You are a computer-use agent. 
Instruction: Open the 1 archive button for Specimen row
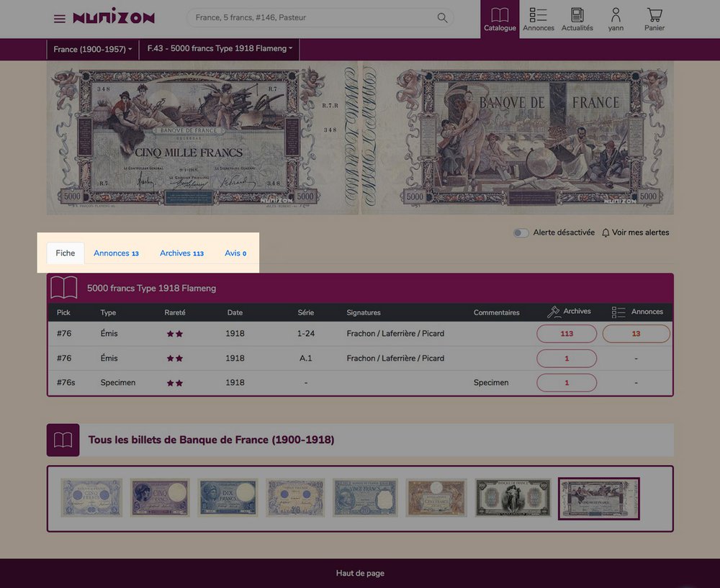pos(567,383)
